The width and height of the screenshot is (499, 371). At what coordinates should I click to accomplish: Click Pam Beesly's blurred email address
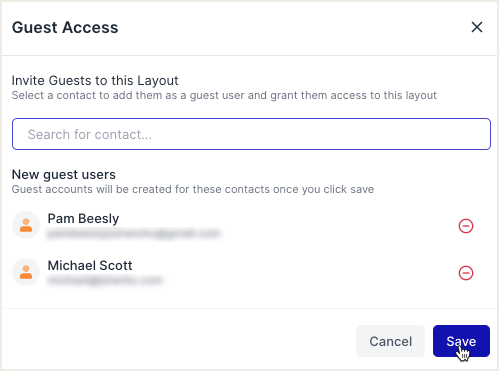point(133,234)
